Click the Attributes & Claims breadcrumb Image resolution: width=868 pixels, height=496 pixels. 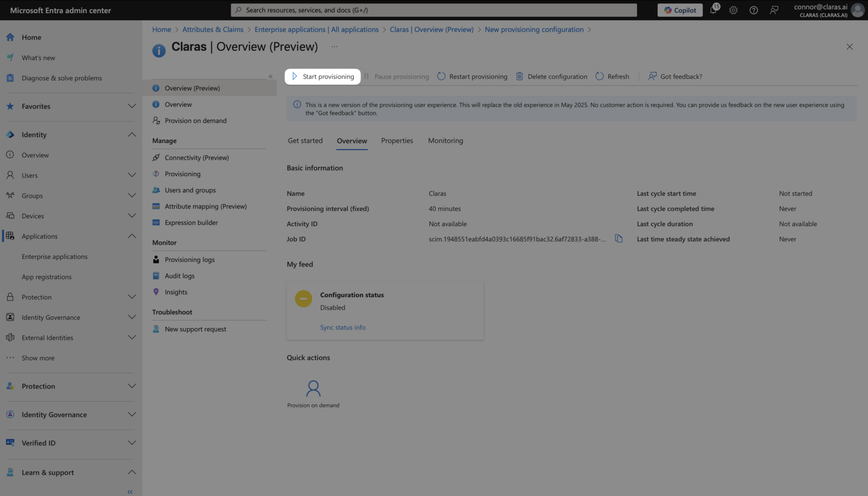(213, 29)
